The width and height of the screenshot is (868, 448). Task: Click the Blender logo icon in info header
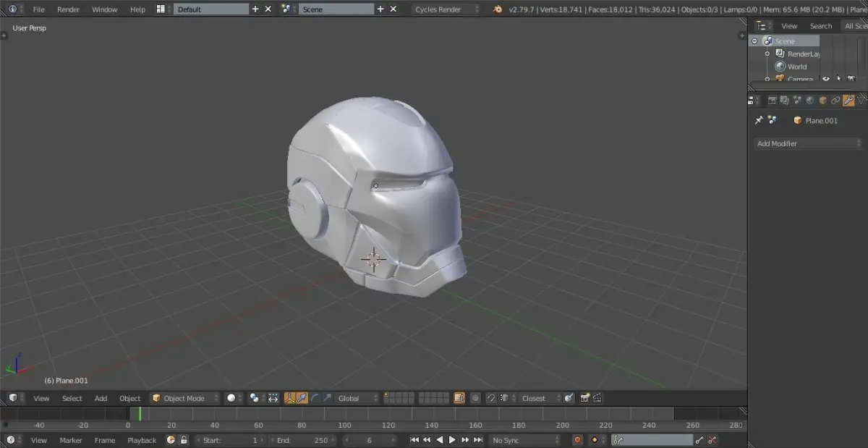tap(497, 9)
